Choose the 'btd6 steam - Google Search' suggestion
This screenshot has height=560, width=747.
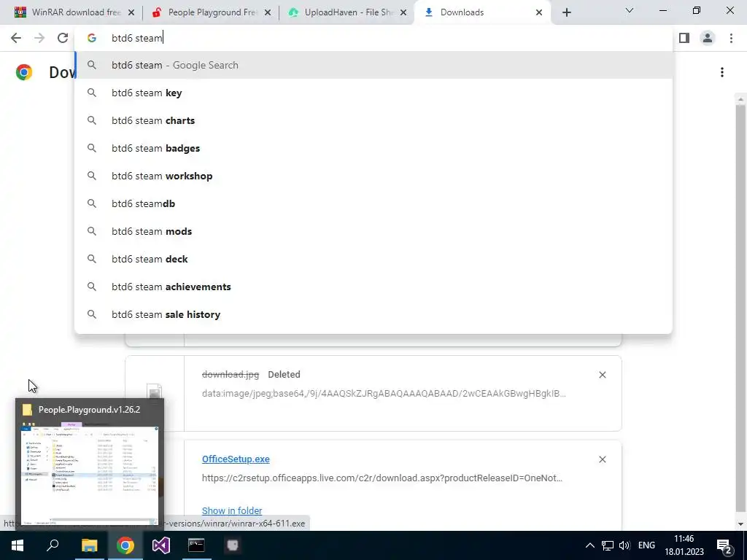click(373, 65)
